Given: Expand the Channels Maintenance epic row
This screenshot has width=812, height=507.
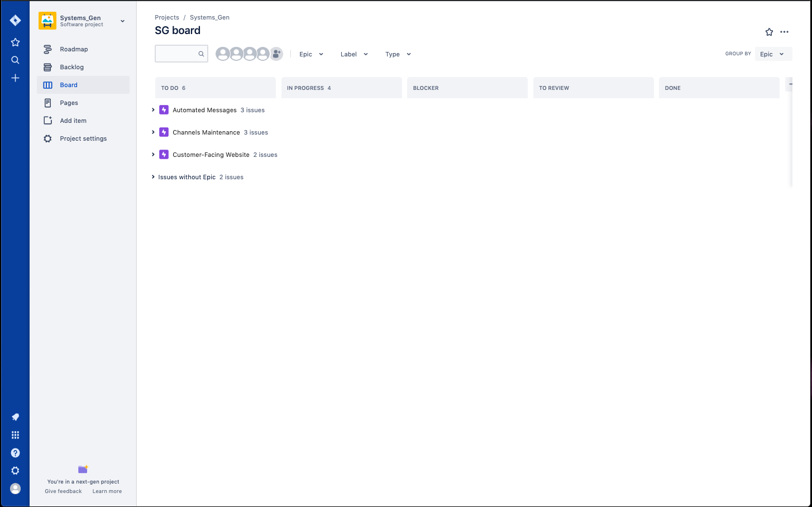Looking at the screenshot, I should pos(153,132).
